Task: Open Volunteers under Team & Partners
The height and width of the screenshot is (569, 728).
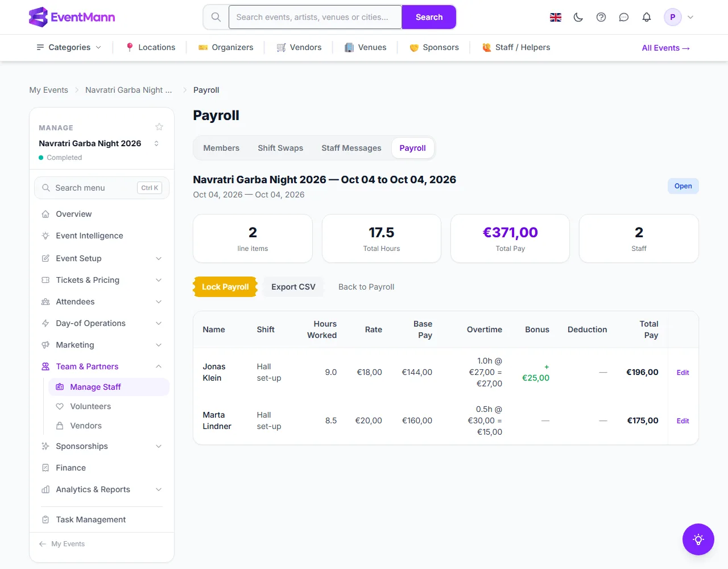Action: (x=109, y=406)
